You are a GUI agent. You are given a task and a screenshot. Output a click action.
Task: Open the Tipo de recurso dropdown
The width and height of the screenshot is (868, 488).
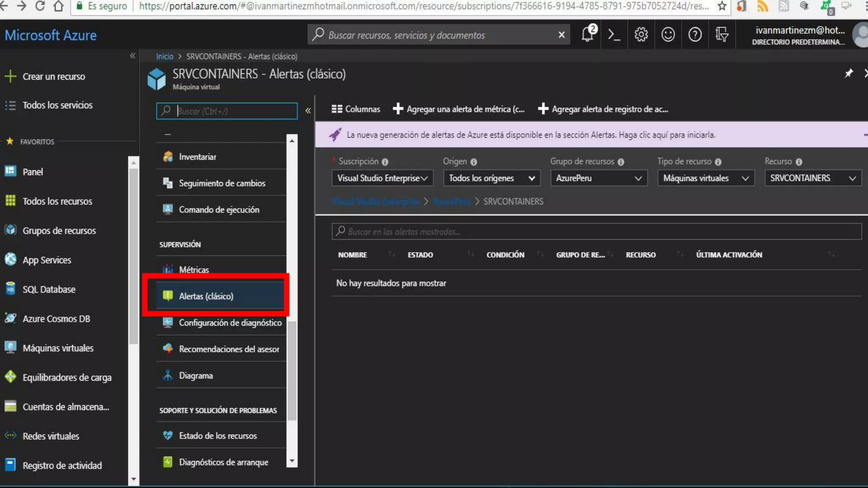(706, 178)
